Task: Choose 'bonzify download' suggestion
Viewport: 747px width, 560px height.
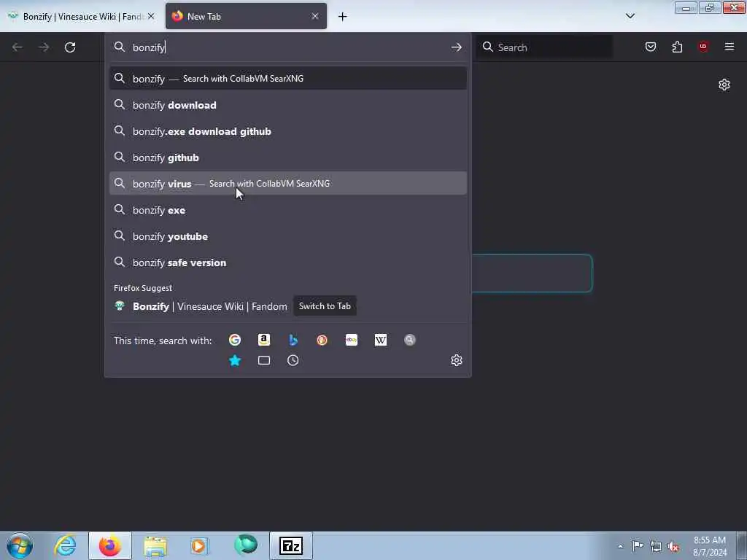Action: (x=287, y=105)
